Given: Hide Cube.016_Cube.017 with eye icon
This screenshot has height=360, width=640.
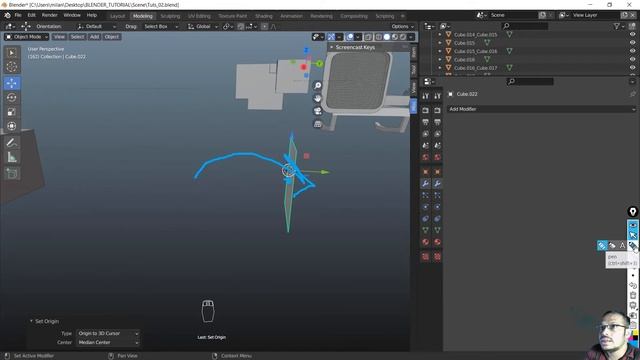Looking at the screenshot, I should [x=633, y=68].
